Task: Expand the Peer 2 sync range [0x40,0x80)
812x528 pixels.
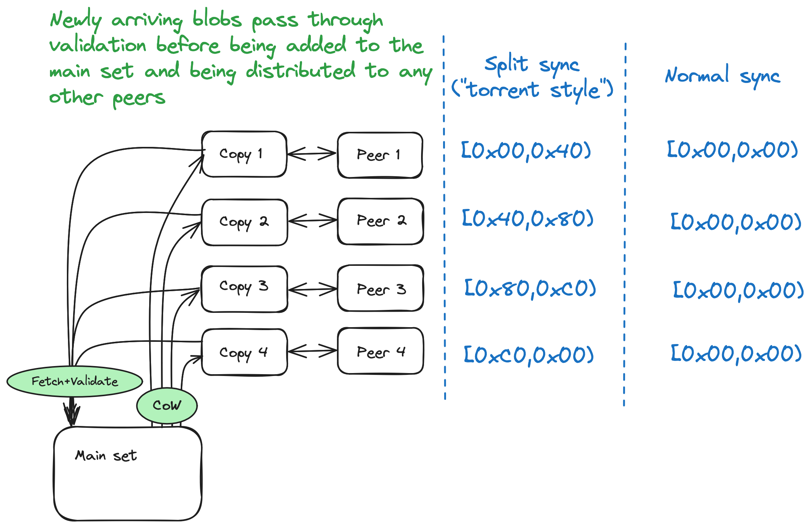Action: click(x=533, y=216)
